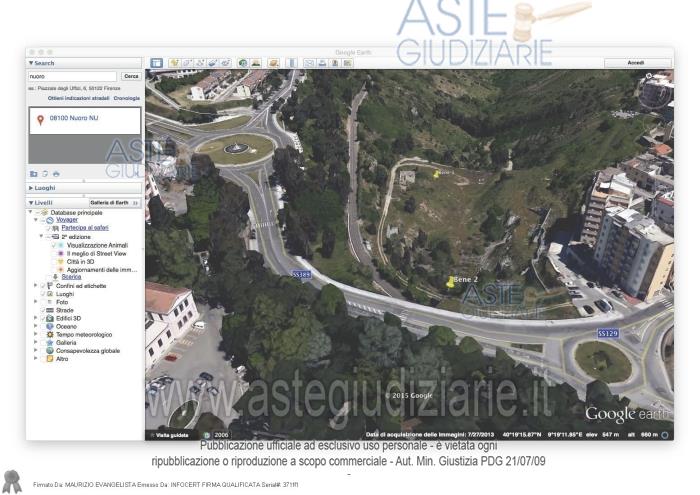Click the ruler measurement tool icon
This screenshot has width=700, height=495.
293,63
